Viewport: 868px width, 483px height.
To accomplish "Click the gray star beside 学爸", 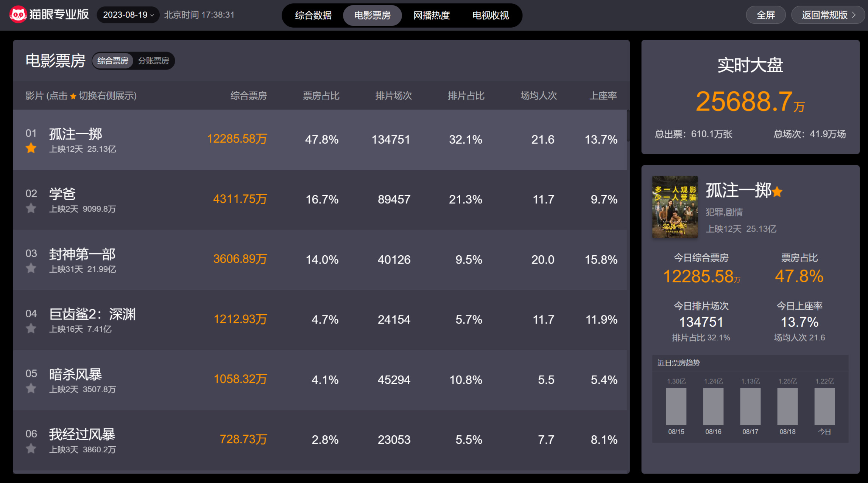I will tap(31, 208).
